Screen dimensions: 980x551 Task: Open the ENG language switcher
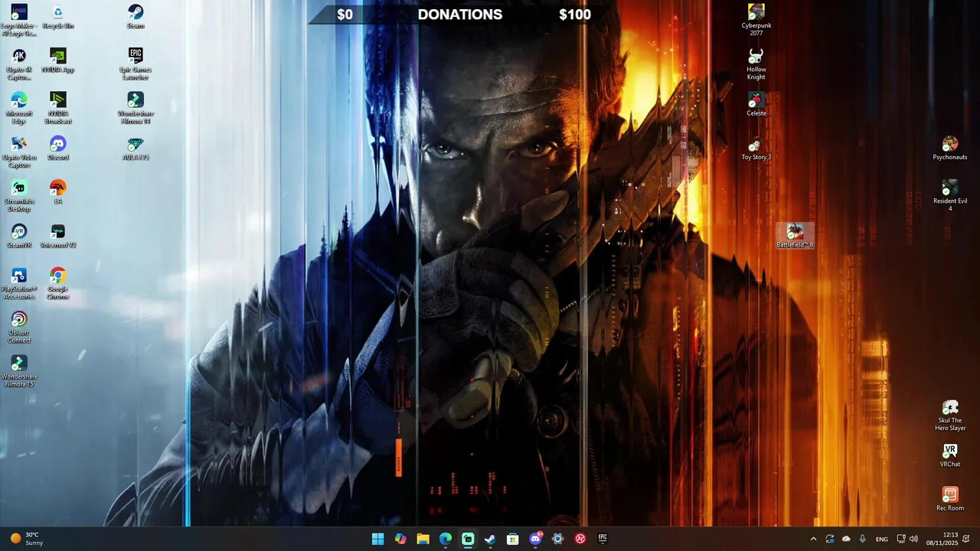click(x=882, y=539)
